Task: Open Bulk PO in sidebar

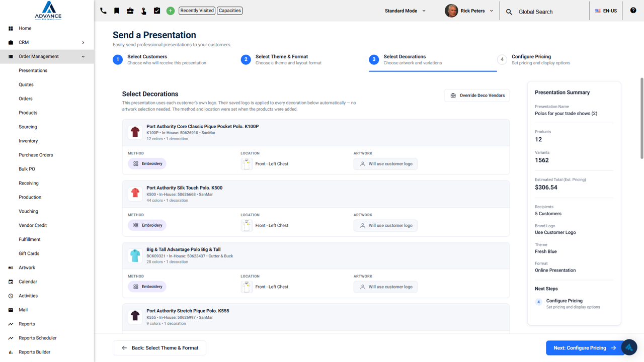Action: point(27,169)
